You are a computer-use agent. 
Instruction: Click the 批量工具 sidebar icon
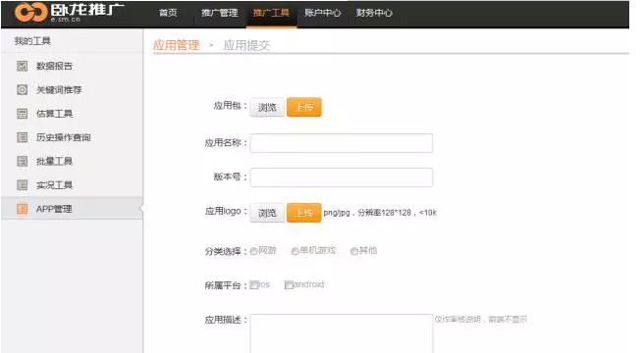(x=23, y=161)
